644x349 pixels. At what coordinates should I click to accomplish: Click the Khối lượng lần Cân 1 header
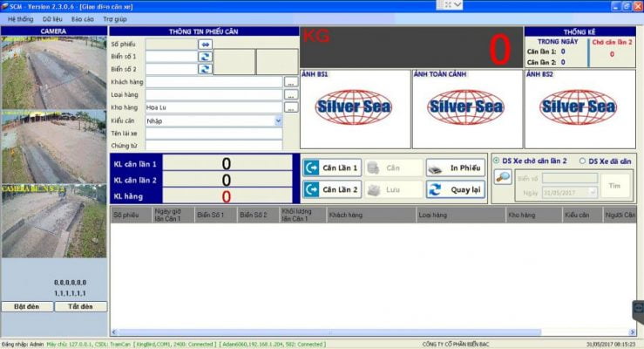(x=302, y=215)
